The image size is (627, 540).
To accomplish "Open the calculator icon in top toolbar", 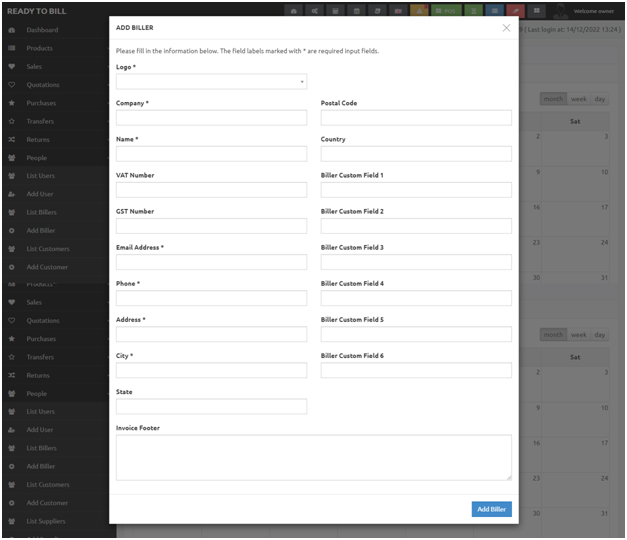I will click(x=335, y=11).
